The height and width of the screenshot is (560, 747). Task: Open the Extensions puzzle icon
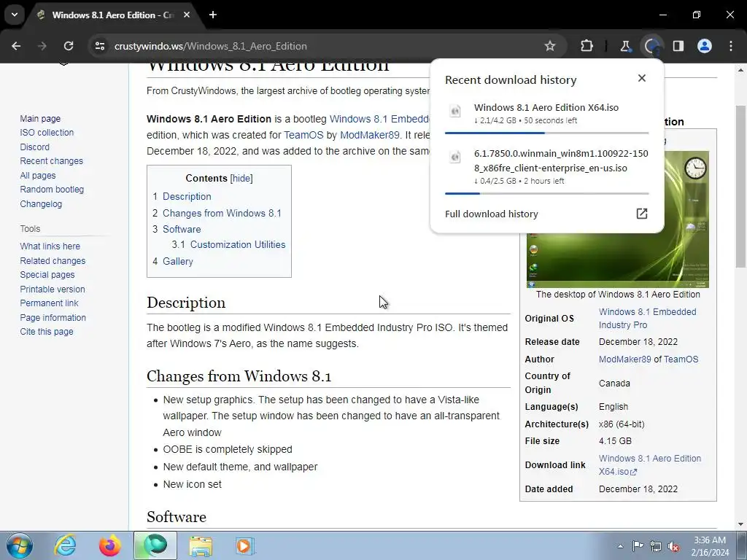(x=587, y=46)
